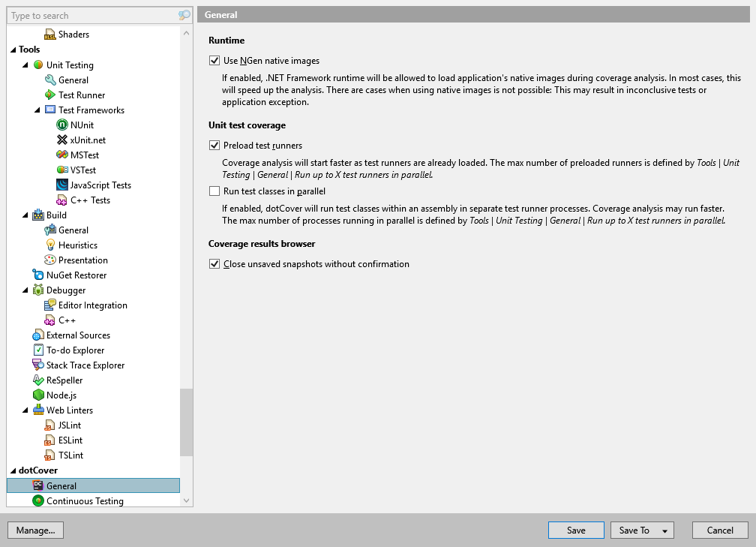
Task: Focus the Type to search field
Action: pyautogui.click(x=94, y=16)
